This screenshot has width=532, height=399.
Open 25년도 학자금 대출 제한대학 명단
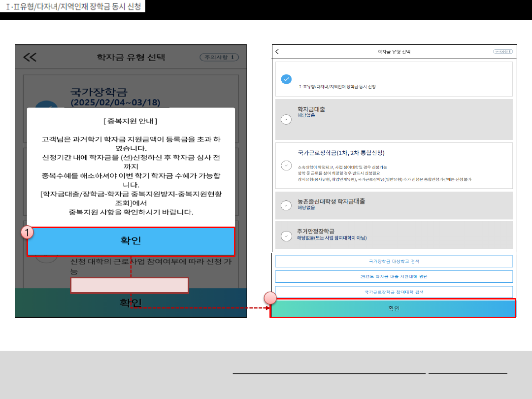click(x=394, y=276)
